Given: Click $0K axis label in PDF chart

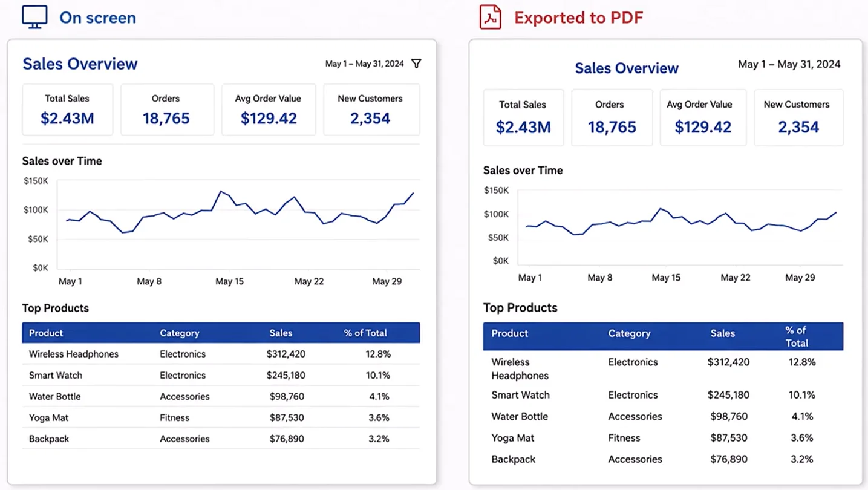Looking at the screenshot, I should tap(501, 261).
